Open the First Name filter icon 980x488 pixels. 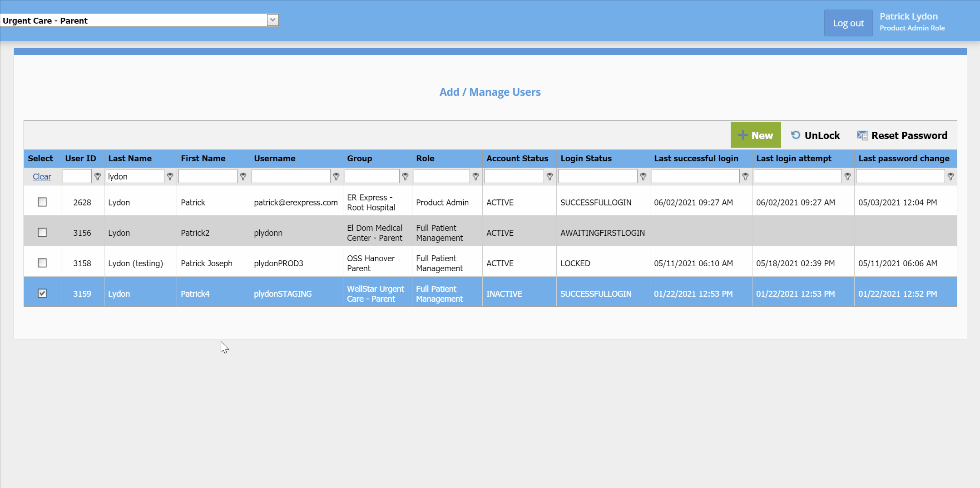pos(243,176)
